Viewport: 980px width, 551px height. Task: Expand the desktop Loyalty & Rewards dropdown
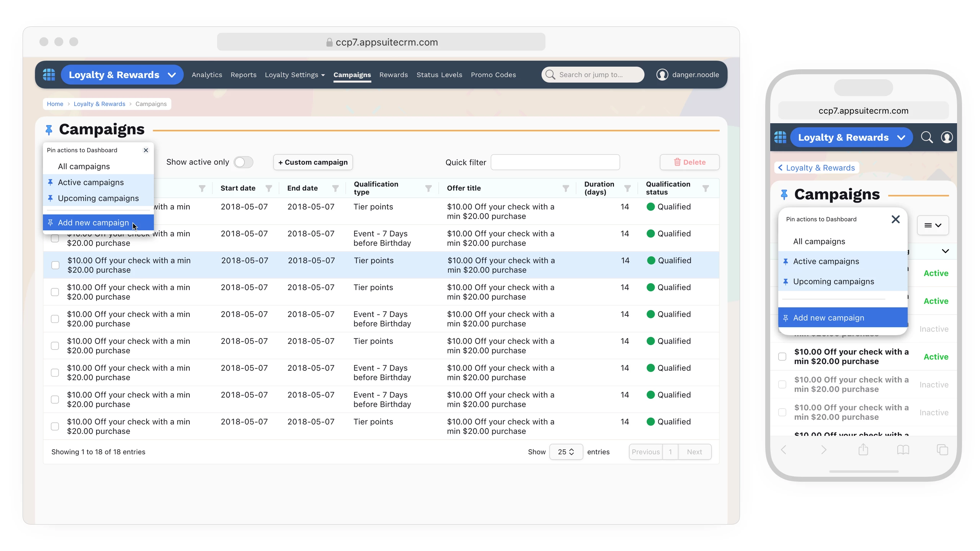[x=172, y=75]
